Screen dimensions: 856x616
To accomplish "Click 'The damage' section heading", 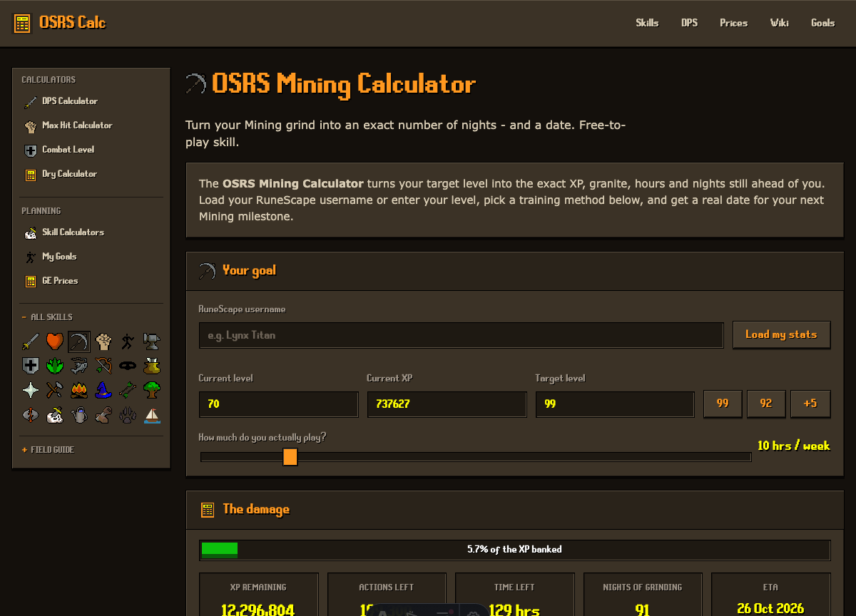I will (256, 509).
